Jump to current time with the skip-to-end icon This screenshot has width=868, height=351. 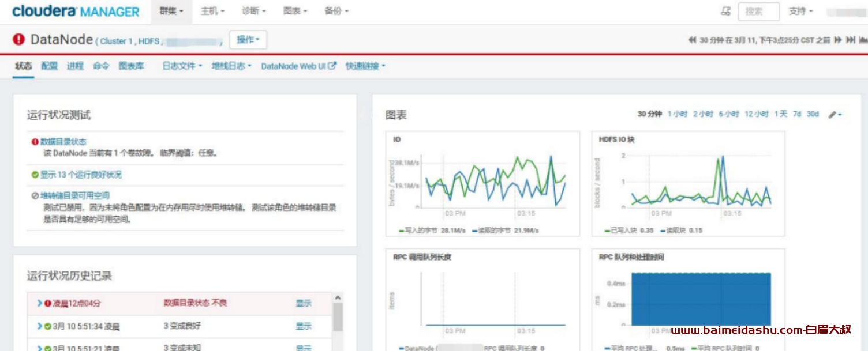(851, 40)
